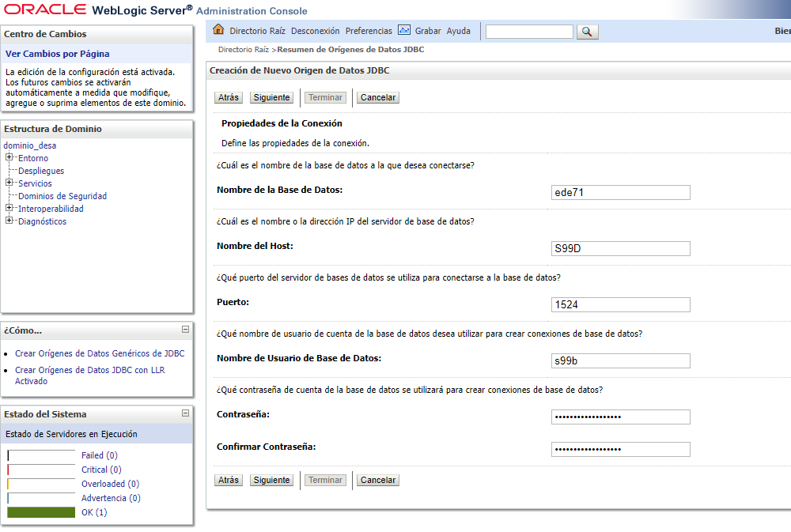Collapse the ¿Cómo... panel
Viewport: 791px width, 532px height.
(x=185, y=330)
